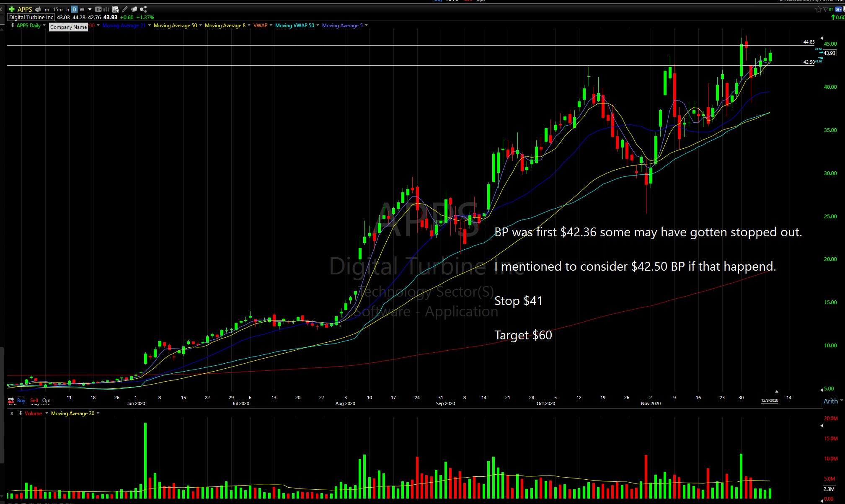Open the chart type bars icon
Viewport: 845px width, 504px height.
click(106, 9)
